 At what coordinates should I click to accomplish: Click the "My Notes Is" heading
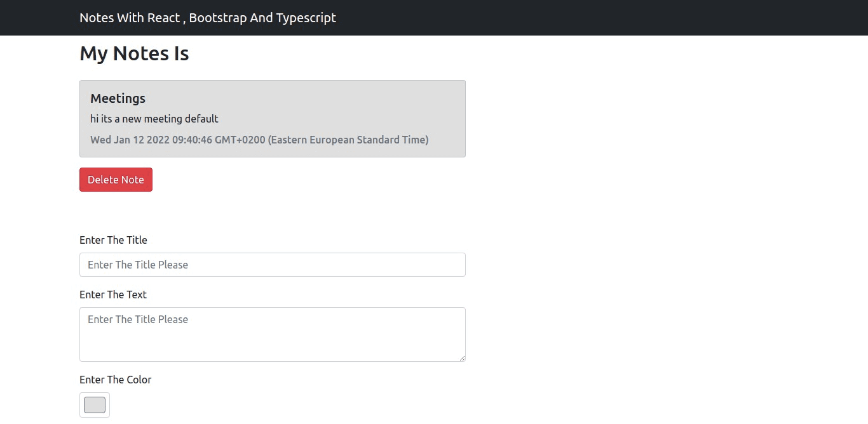[134, 54]
